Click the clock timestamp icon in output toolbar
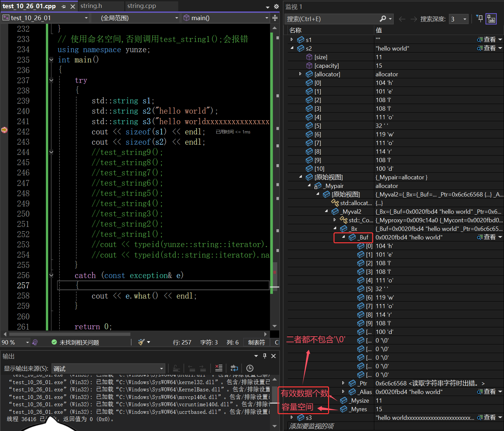 [250, 368]
